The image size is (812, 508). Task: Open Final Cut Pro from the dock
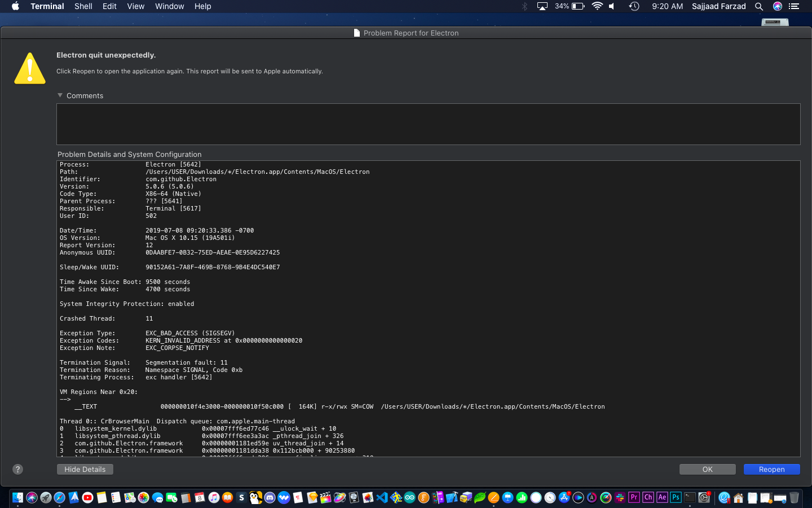pos(325,497)
